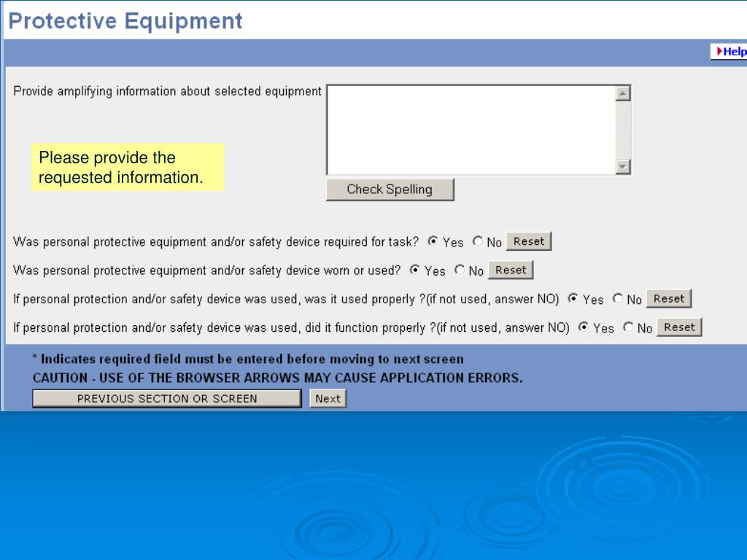Image resolution: width=747 pixels, height=560 pixels.
Task: Click inside the amplifying information text area
Action: (471, 130)
